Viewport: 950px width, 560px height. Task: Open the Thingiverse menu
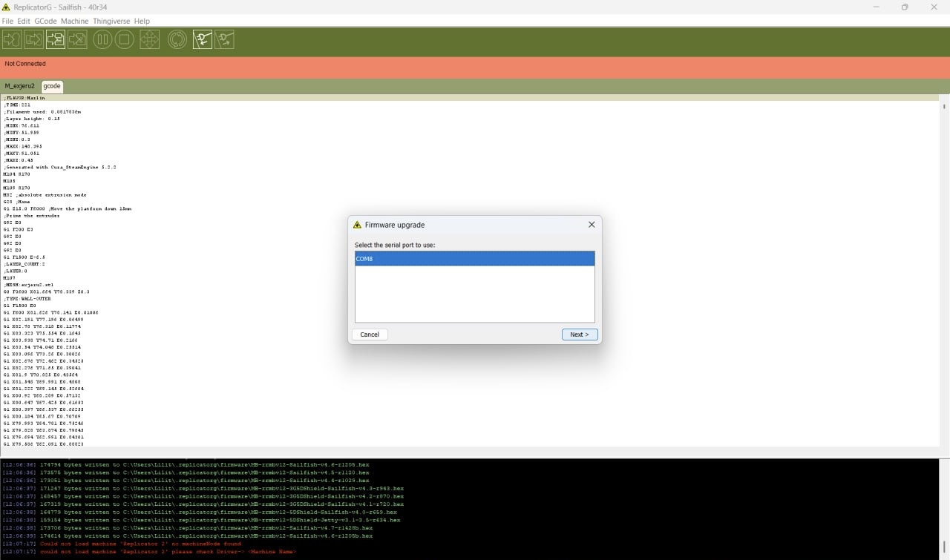tap(111, 22)
